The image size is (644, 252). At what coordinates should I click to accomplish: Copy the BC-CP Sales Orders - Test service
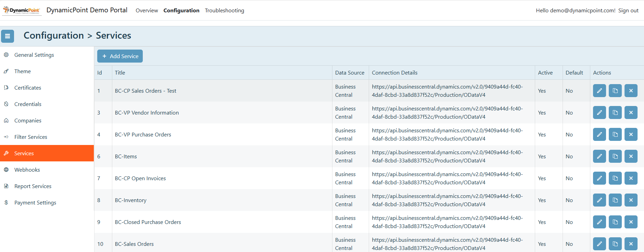click(615, 91)
